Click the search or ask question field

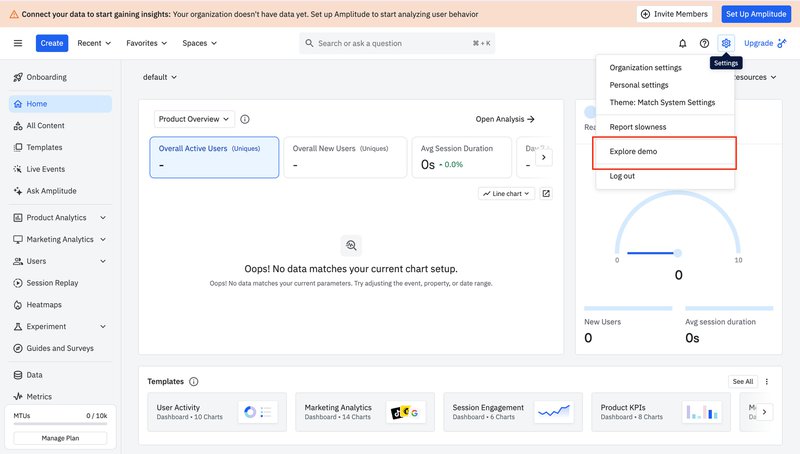[x=397, y=43]
